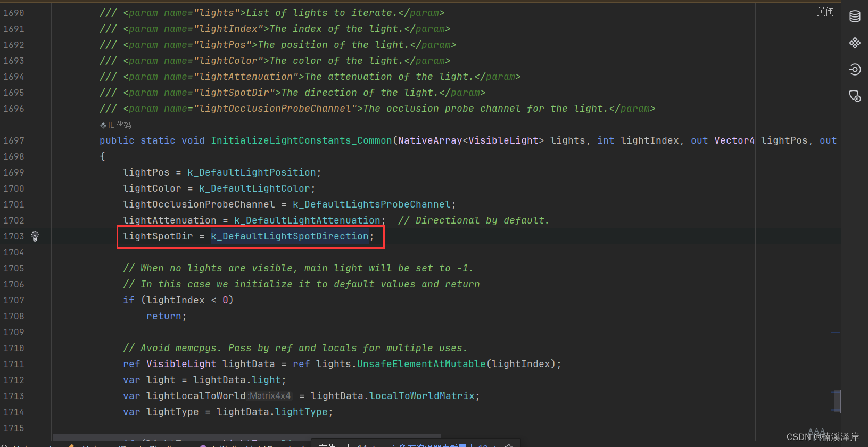Click the lightPos param doc on line 1692
Image resolution: width=868 pixels, height=447 pixels.
[278, 45]
